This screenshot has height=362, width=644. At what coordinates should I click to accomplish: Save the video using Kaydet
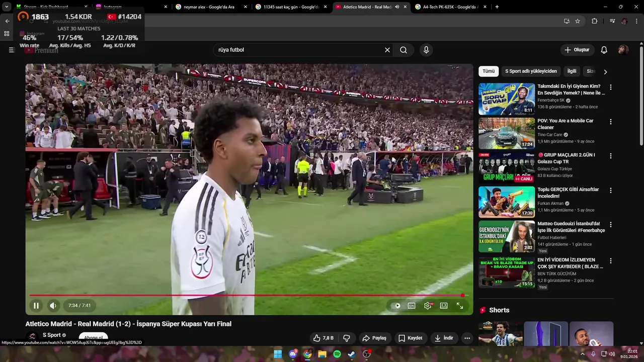click(410, 338)
